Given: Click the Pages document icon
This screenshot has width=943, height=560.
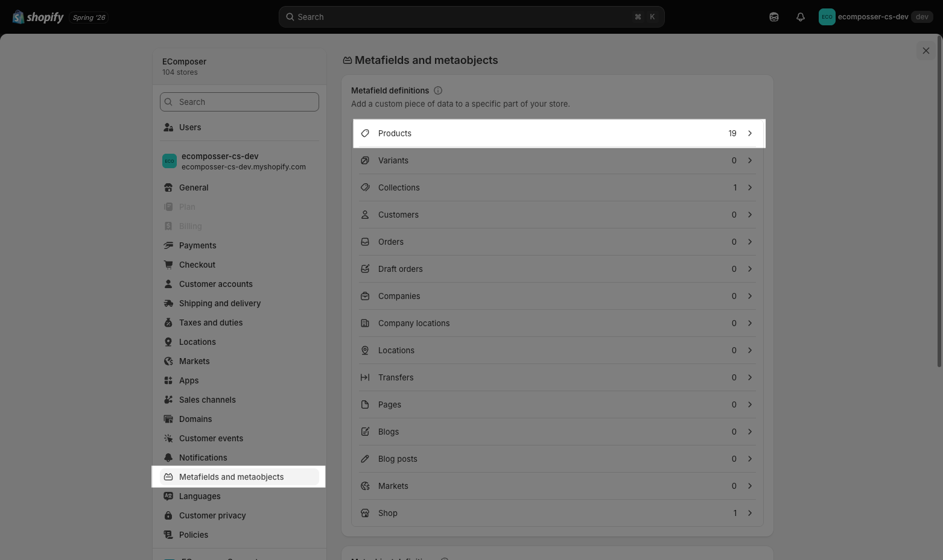Looking at the screenshot, I should [x=365, y=404].
